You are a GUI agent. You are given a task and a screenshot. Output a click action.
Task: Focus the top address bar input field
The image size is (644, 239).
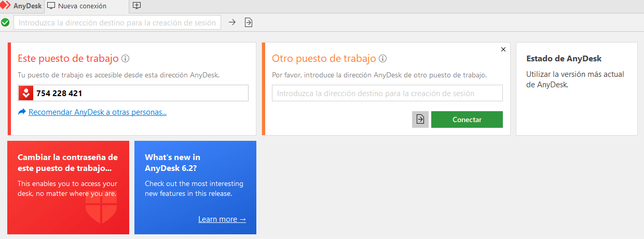tap(117, 22)
